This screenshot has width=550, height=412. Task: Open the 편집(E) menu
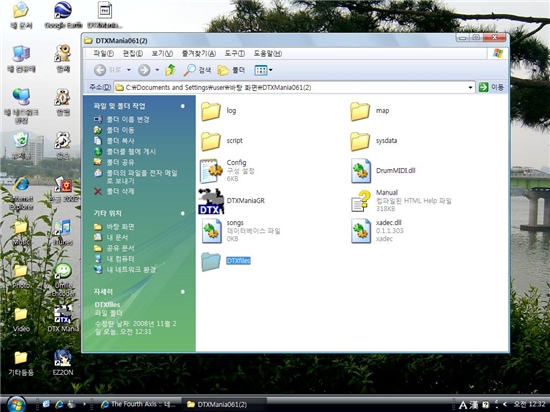coord(133,54)
